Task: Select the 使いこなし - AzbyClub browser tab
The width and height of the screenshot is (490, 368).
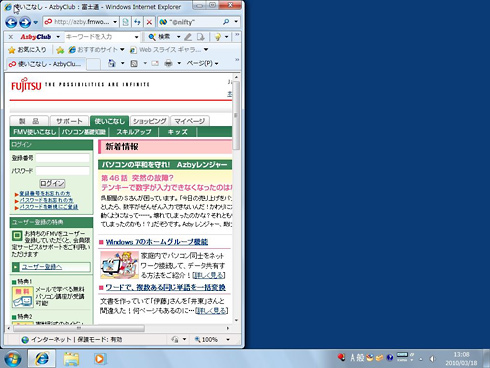Action: tap(45, 64)
